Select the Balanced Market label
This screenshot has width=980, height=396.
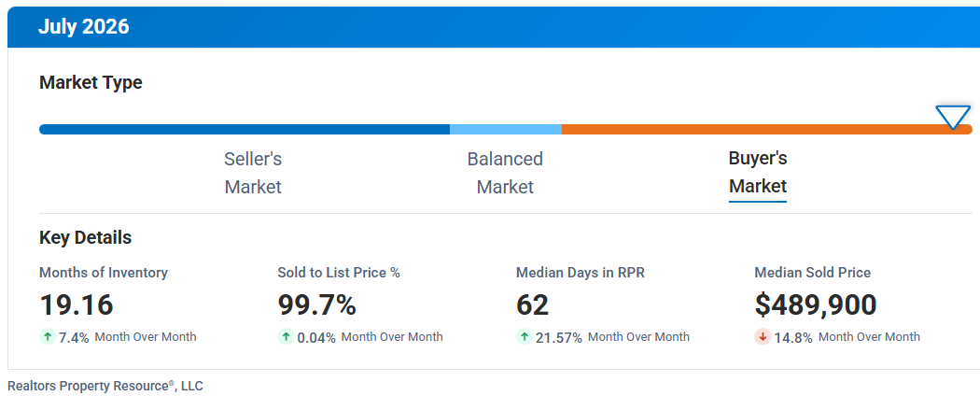[x=505, y=173]
